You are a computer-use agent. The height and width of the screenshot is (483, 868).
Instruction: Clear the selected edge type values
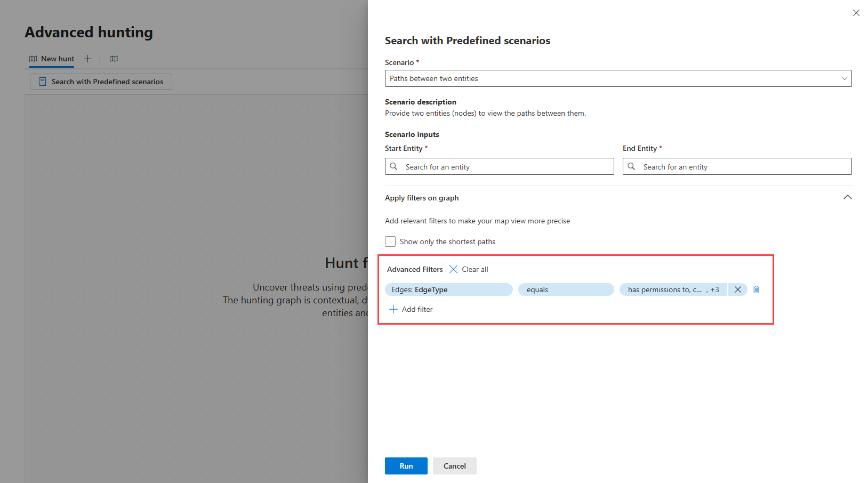pyautogui.click(x=738, y=289)
